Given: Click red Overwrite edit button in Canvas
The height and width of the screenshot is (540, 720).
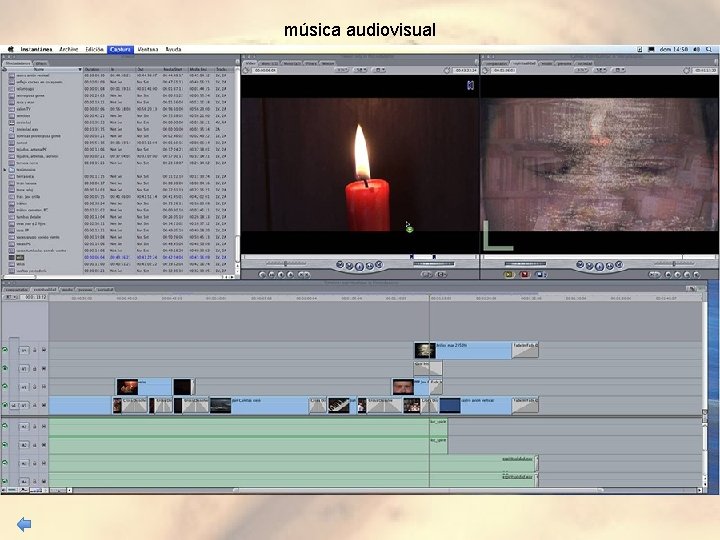Looking at the screenshot, I should pos(524,274).
